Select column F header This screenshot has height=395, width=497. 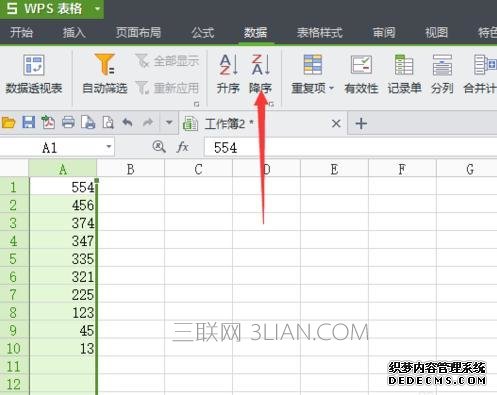coord(402,169)
